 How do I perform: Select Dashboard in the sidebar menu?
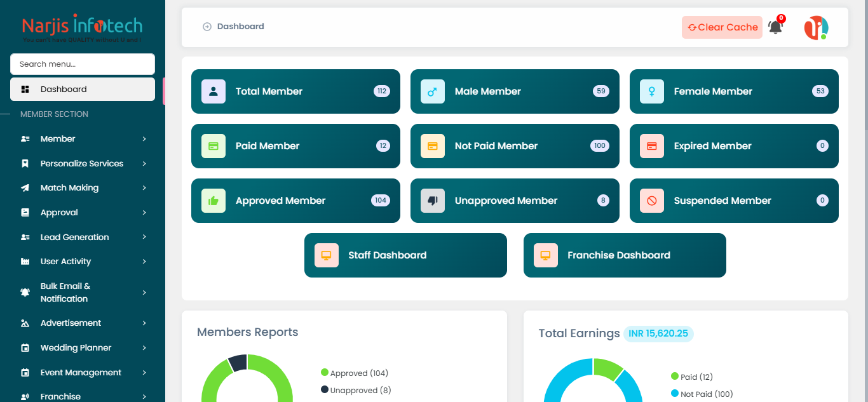[83, 90]
